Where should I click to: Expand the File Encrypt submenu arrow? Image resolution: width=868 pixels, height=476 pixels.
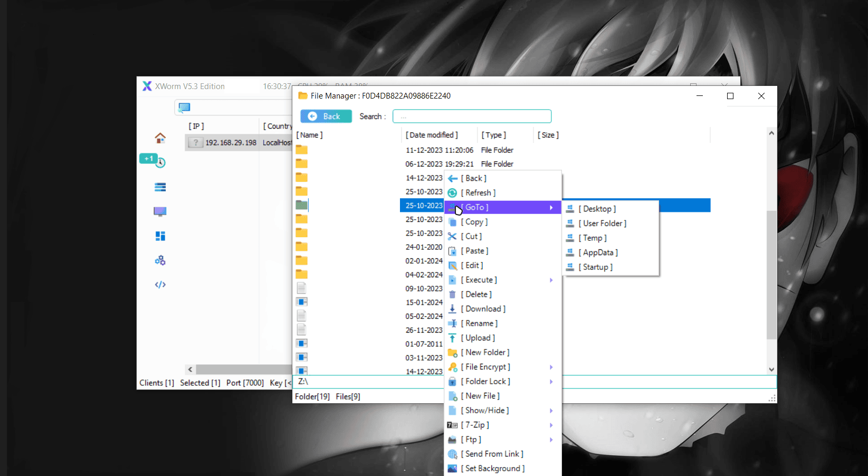[551, 367]
